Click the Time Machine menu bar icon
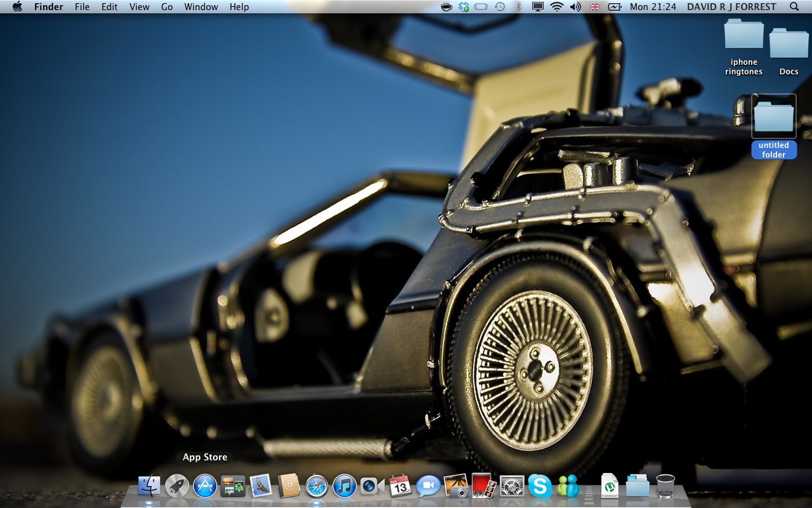 500,7
